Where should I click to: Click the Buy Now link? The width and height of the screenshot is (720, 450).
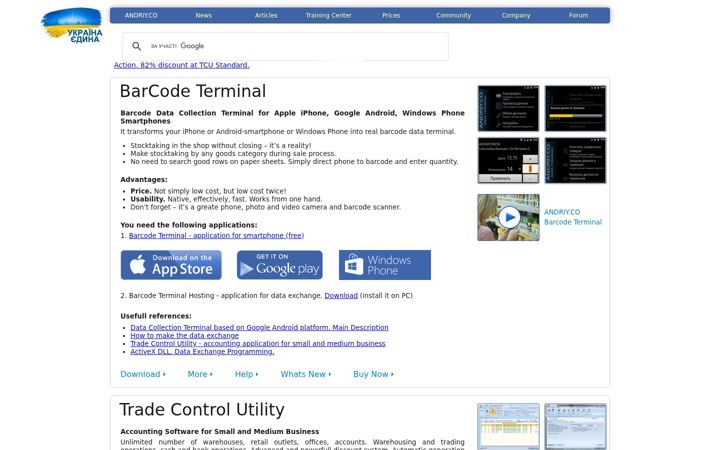coord(373,374)
